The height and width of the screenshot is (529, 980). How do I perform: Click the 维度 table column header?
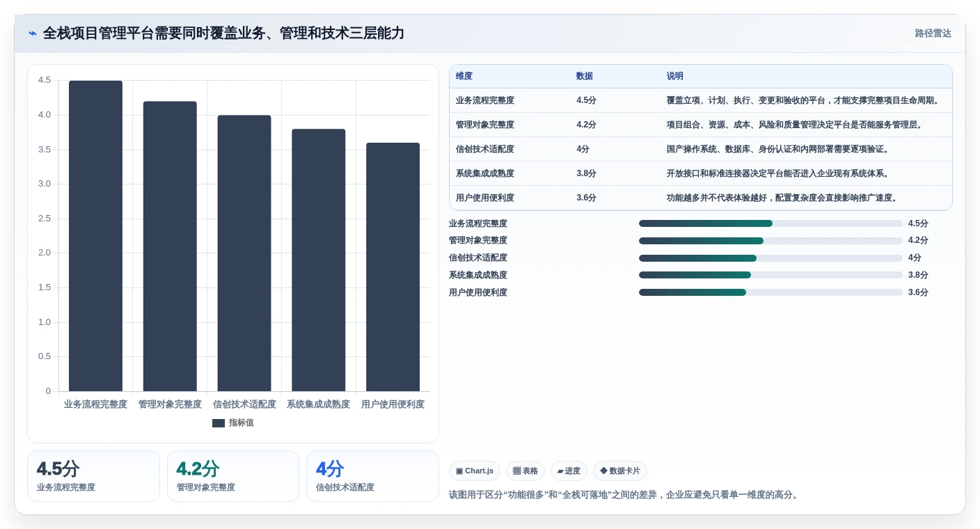click(x=464, y=77)
